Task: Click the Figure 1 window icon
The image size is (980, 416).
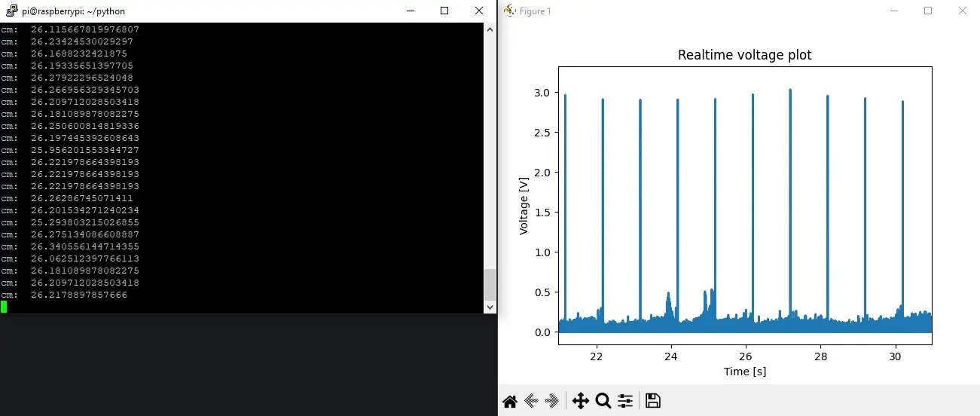Action: coord(509,11)
